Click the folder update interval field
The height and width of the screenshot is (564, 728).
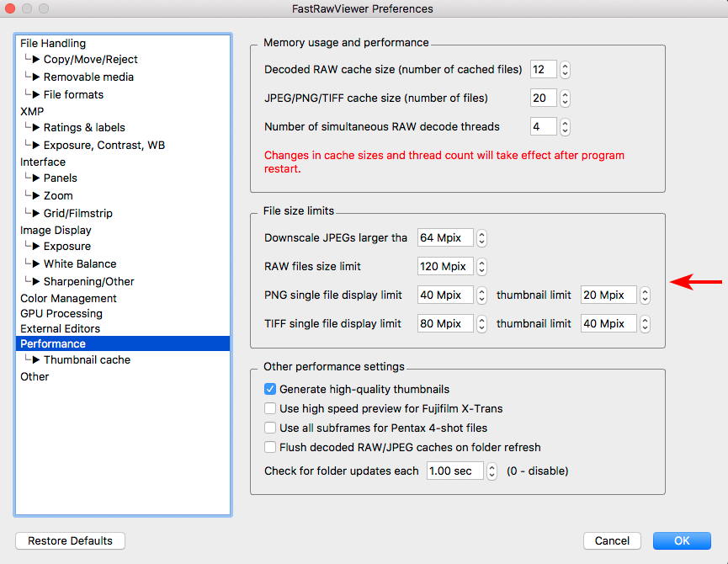point(455,471)
